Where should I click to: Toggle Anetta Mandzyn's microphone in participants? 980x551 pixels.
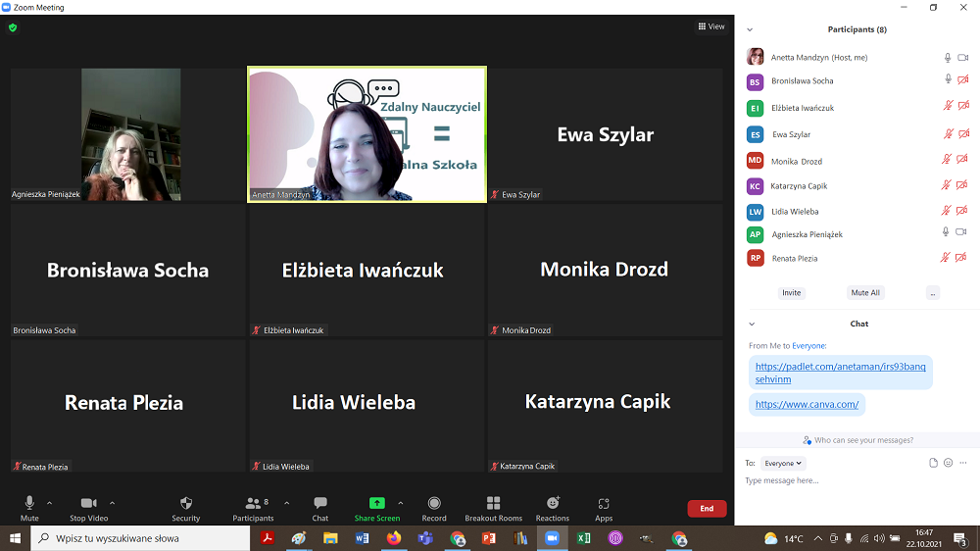(948, 58)
